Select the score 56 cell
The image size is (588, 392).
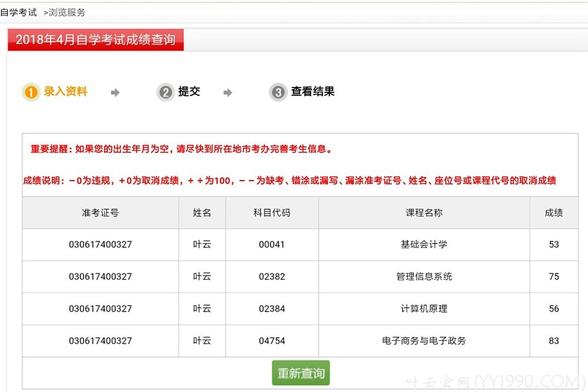coord(554,309)
